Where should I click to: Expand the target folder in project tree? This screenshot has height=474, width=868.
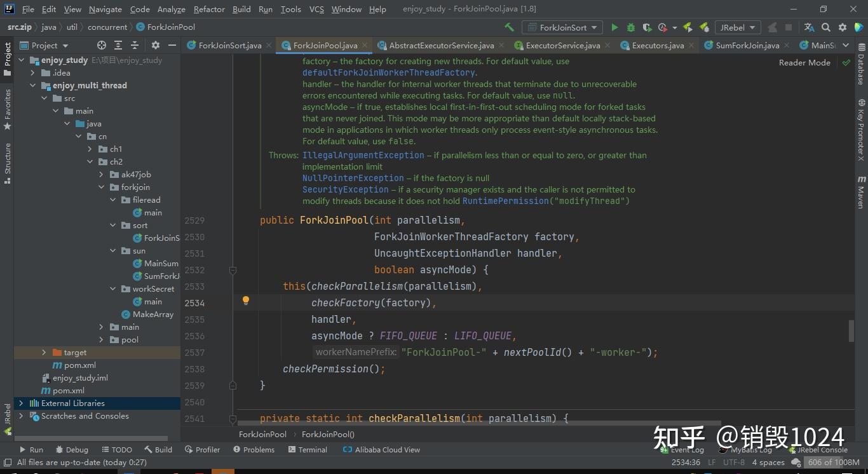[x=44, y=352]
